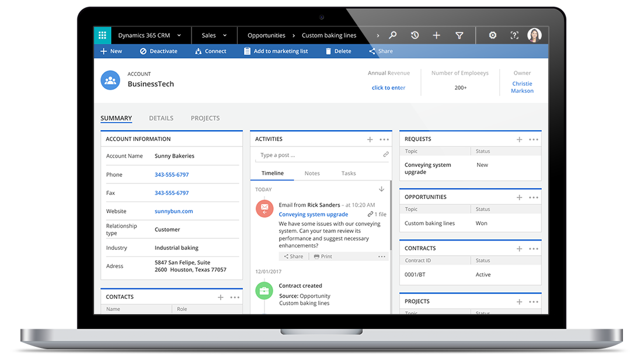This screenshot has height=362, width=644.
Task: Click Conveying system upgrade request row
Action: (x=470, y=168)
